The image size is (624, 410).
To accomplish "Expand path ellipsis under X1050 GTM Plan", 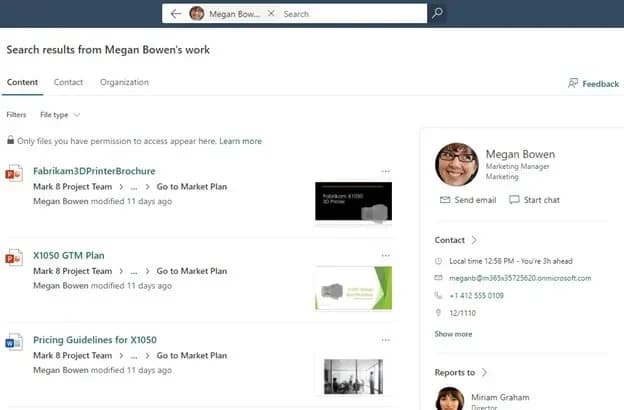I will (x=134, y=271).
